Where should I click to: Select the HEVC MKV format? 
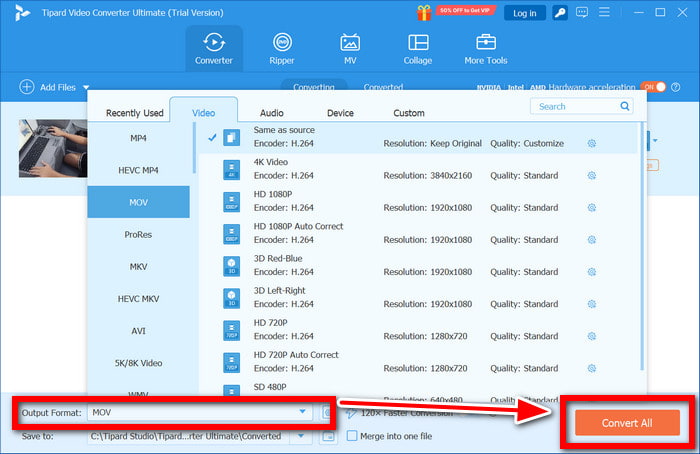click(138, 299)
